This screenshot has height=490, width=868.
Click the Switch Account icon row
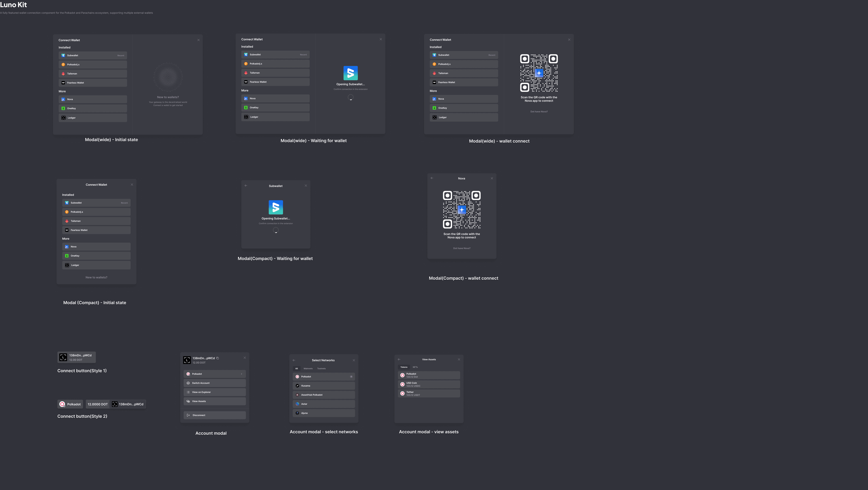[188, 383]
